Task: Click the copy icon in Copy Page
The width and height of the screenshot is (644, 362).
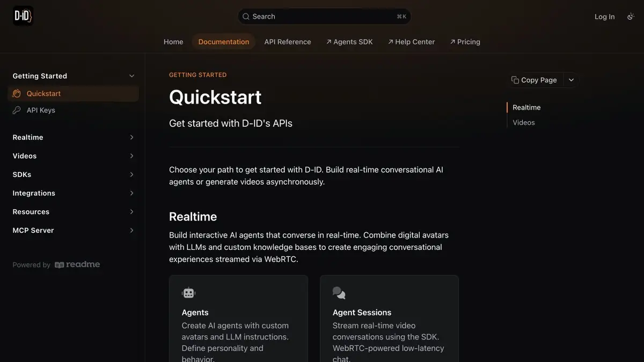Action: pyautogui.click(x=515, y=80)
